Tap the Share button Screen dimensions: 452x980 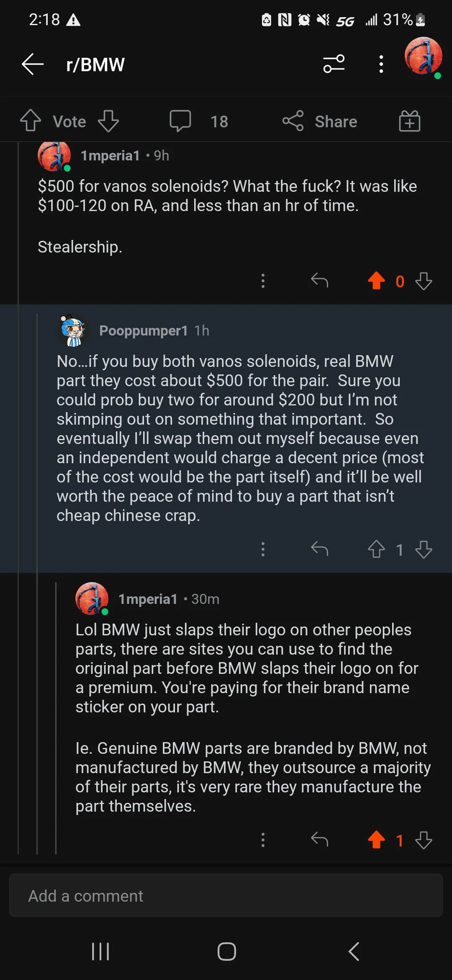320,121
